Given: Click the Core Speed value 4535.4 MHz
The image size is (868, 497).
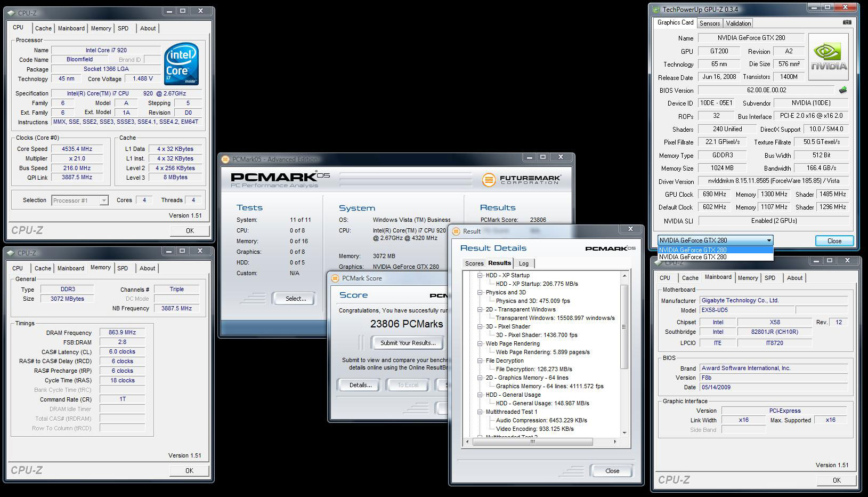Looking at the screenshot, I should (77, 149).
